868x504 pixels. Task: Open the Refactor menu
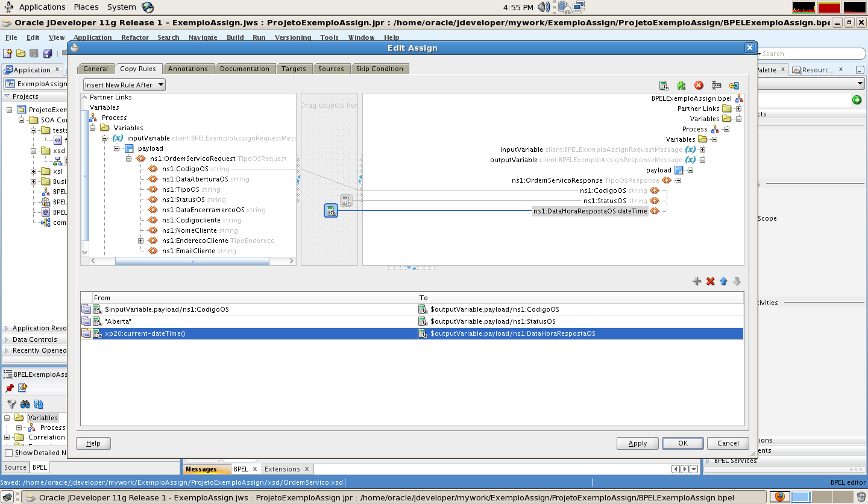click(134, 37)
